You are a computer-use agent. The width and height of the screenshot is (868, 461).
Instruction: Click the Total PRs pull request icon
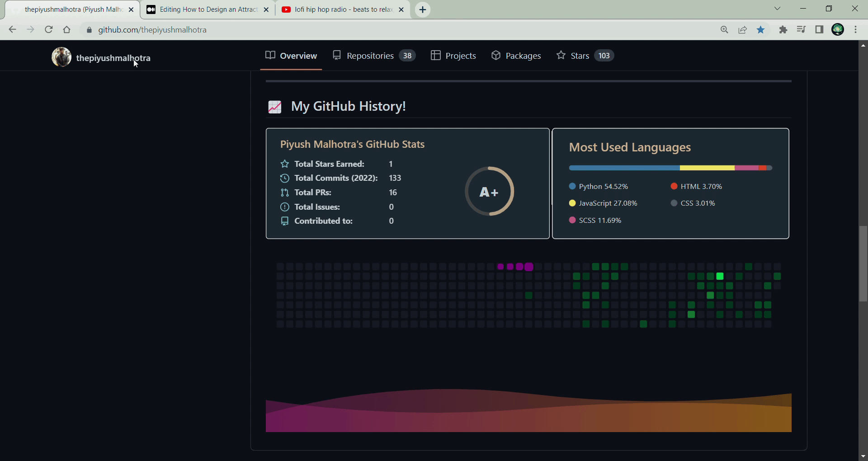(x=284, y=193)
